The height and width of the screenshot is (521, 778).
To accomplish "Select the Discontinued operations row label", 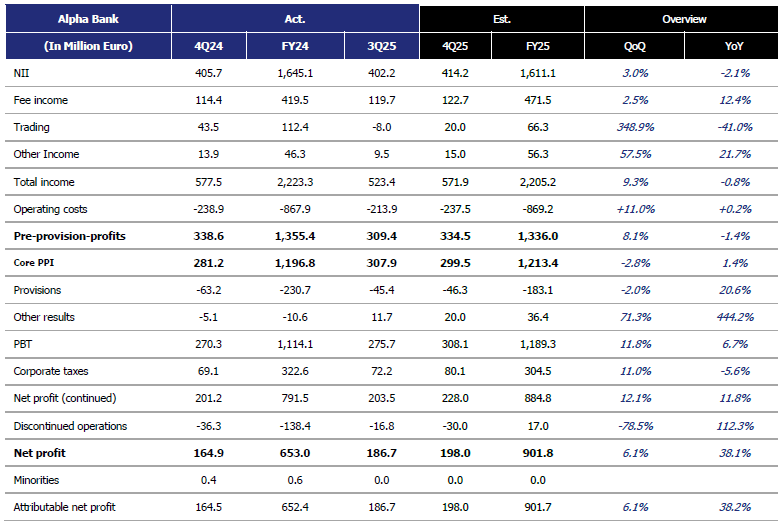I will tap(70, 426).
